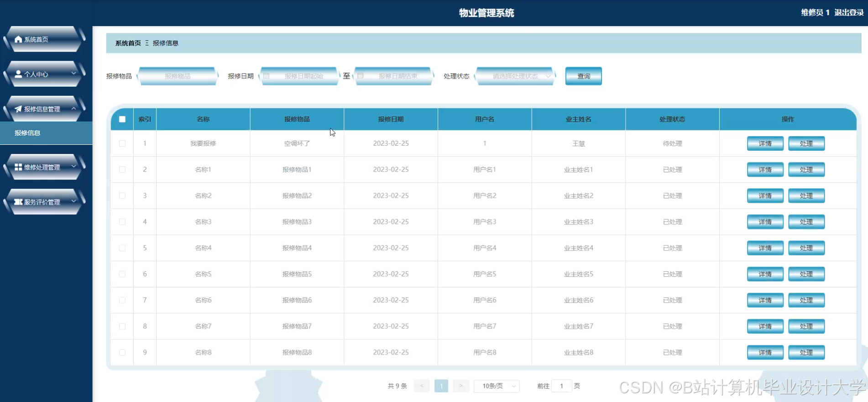Screen dimensions: 868x402
Task: Click the 王慧 owner name cell
Action: coord(579,143)
